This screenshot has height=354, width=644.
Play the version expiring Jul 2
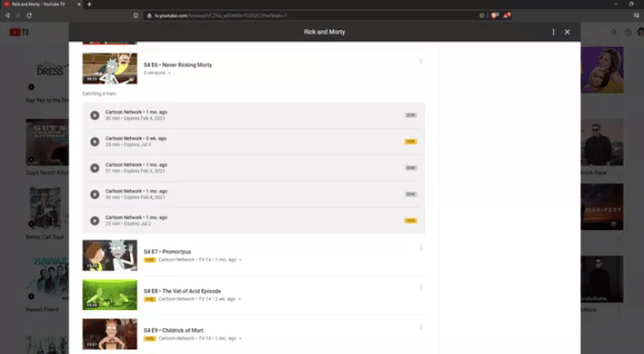click(x=95, y=221)
